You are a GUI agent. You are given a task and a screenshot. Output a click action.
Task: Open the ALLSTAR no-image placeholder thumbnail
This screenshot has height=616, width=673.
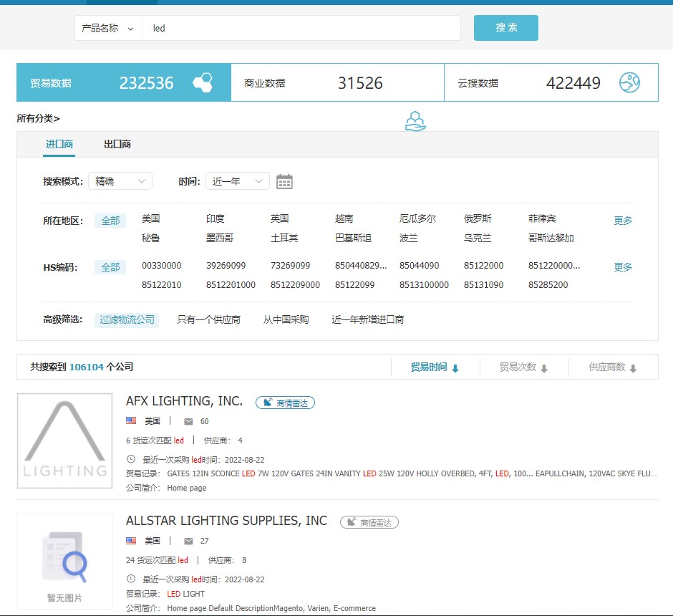[65, 561]
